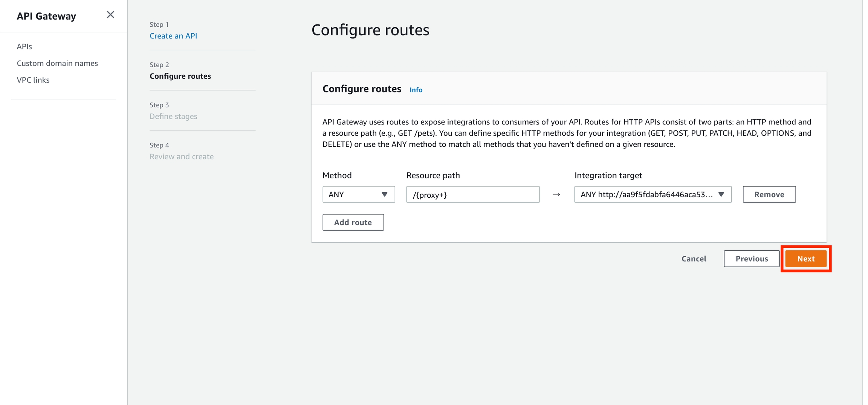Proceed with the orange Next button
The image size is (868, 405).
pyautogui.click(x=805, y=259)
